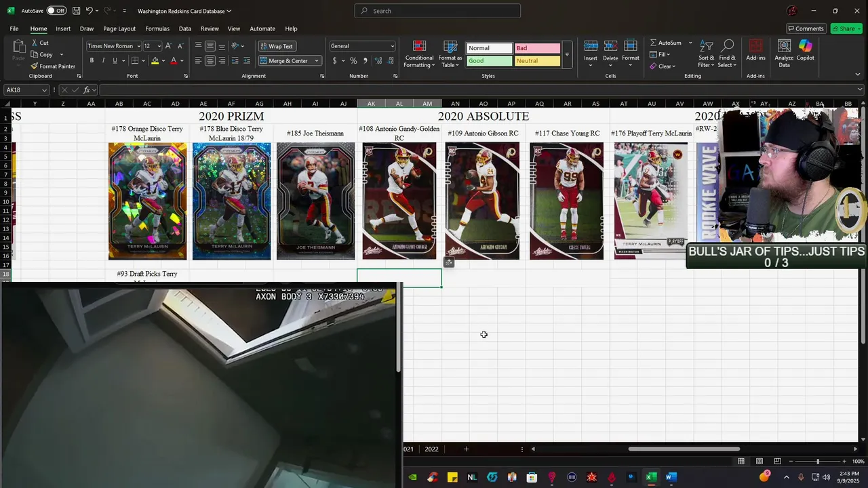The height and width of the screenshot is (488, 868).
Task: Apply red font color
Action: pyautogui.click(x=174, y=60)
